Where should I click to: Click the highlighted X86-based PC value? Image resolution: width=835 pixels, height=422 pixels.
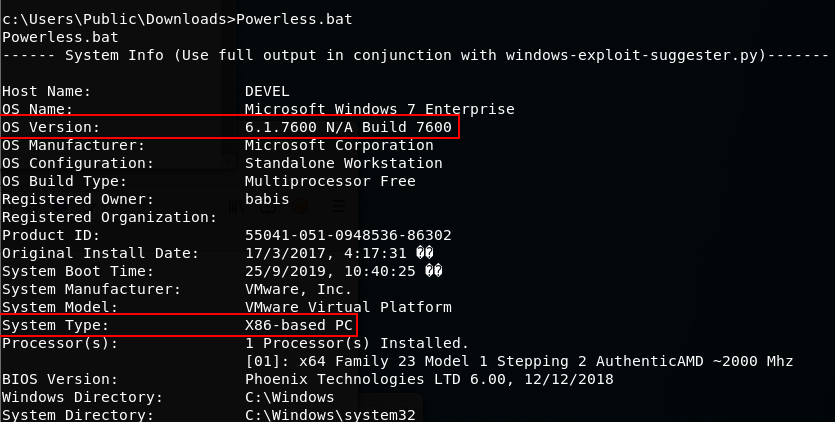point(299,325)
